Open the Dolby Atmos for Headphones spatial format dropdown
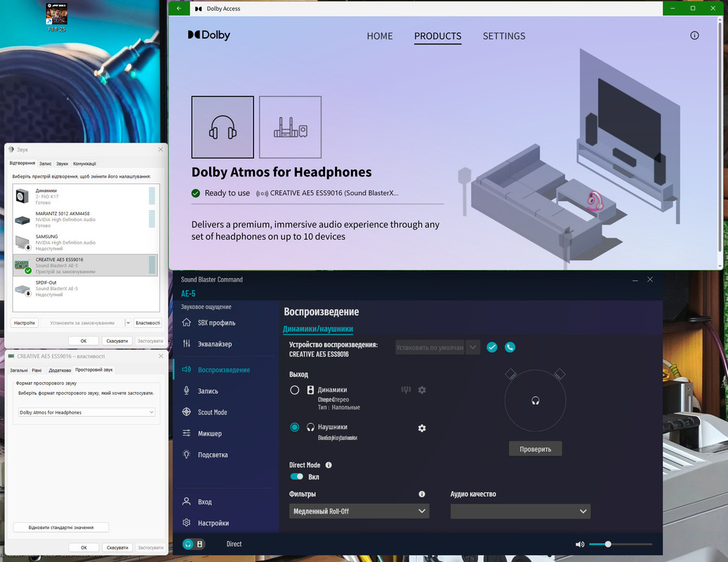 coord(86,412)
